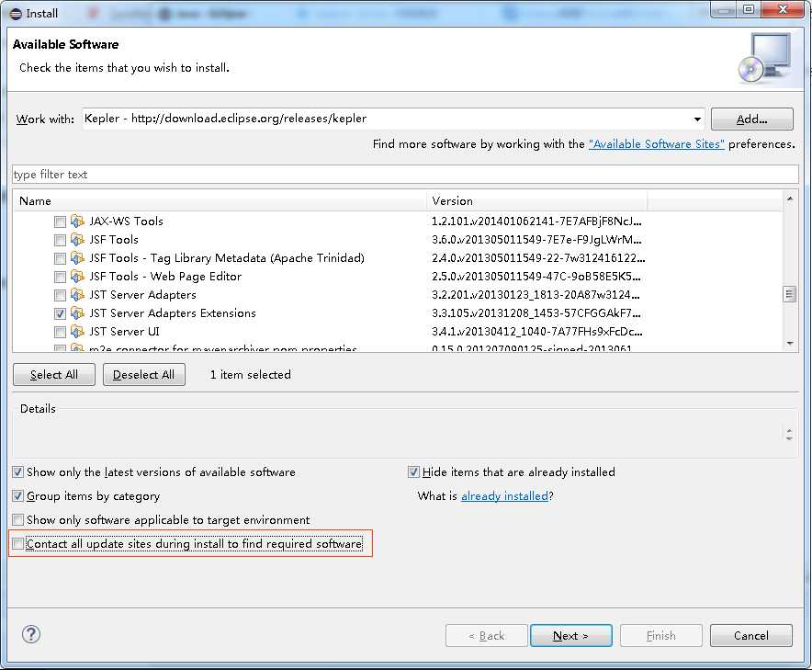Enable Contact all update sites during install
Screen dimensions: 812x670
(x=18, y=543)
